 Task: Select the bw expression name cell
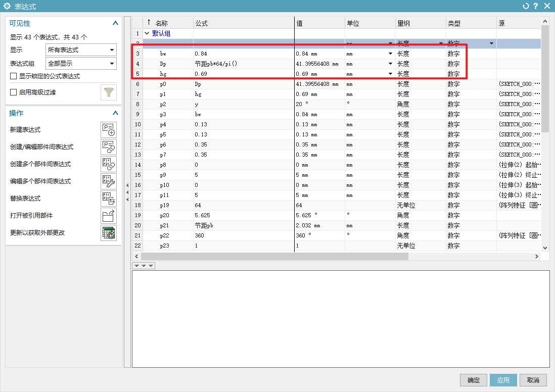[x=168, y=54]
